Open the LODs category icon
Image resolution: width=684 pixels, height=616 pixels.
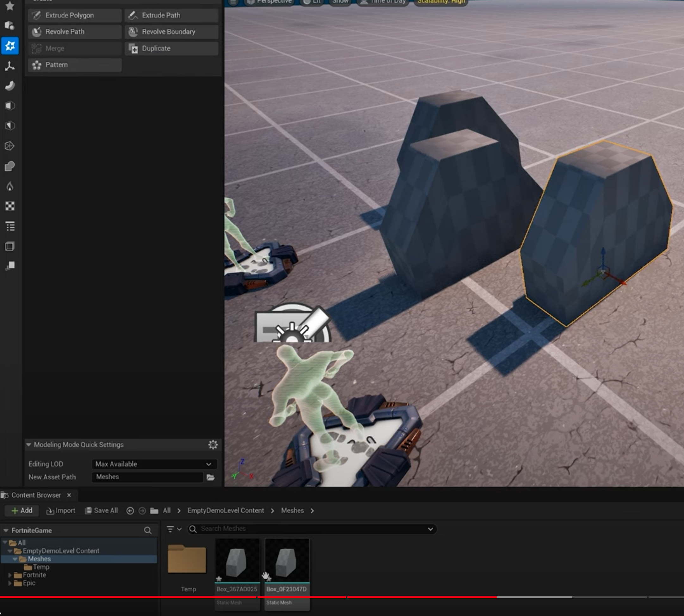pyautogui.click(x=10, y=266)
